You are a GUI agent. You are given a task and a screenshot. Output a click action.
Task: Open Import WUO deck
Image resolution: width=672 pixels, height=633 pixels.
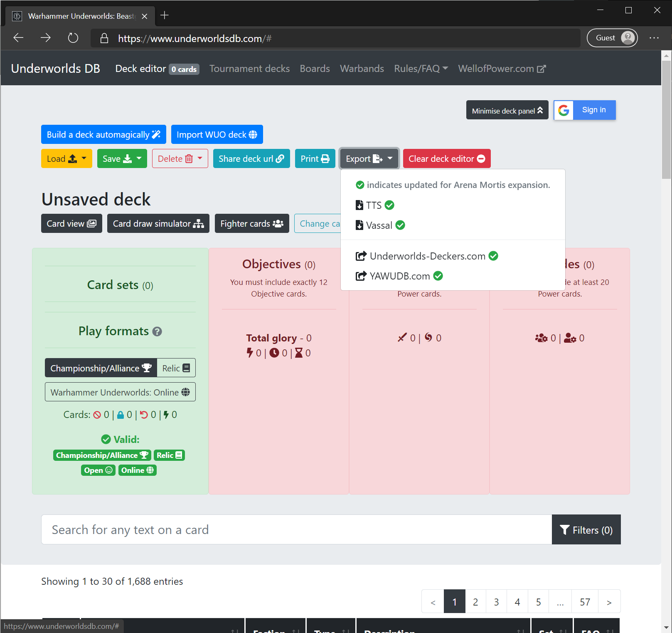point(217,134)
